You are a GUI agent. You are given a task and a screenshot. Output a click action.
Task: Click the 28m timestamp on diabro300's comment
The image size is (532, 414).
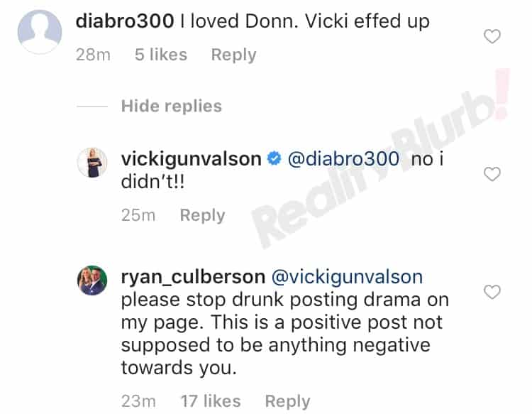[x=93, y=55]
